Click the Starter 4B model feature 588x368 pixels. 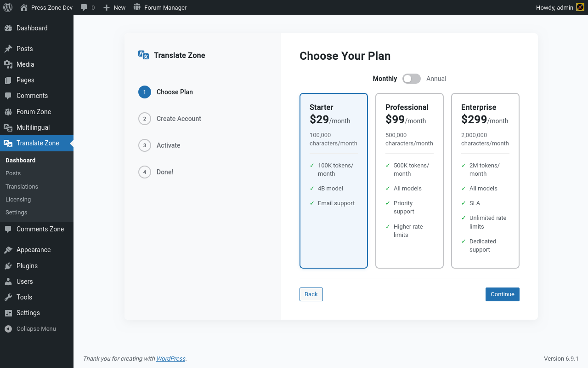[x=330, y=189]
